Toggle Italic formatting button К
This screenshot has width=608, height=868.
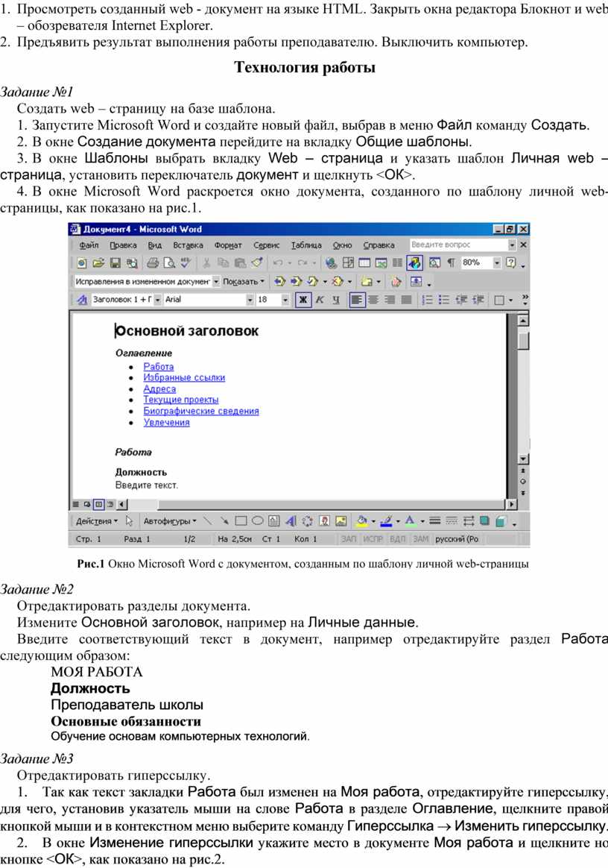320,300
